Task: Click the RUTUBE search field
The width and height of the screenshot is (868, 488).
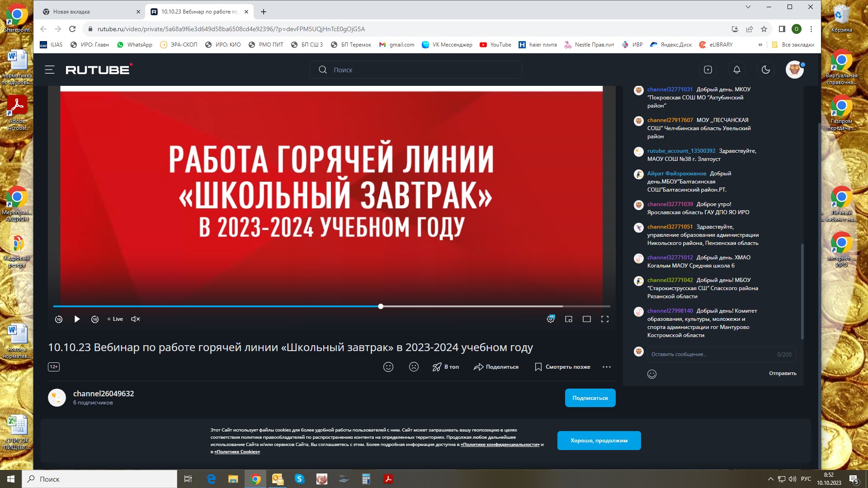Action: (415, 70)
